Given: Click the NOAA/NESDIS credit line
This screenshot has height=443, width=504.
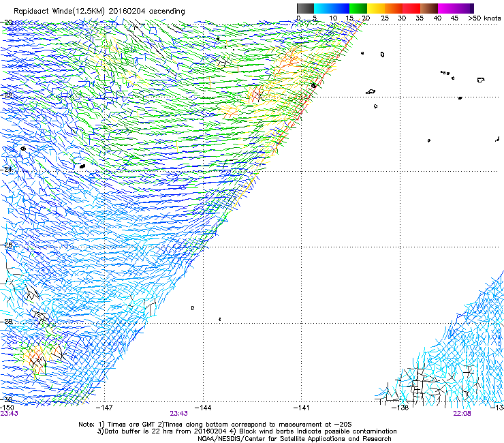Looking at the screenshot, I should (x=294, y=439).
